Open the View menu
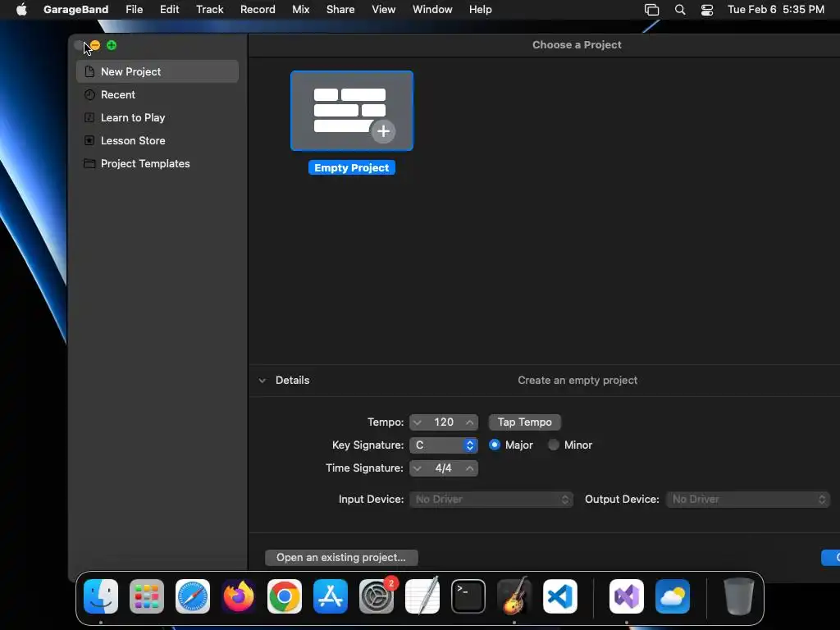This screenshot has height=630, width=840. pos(384,10)
